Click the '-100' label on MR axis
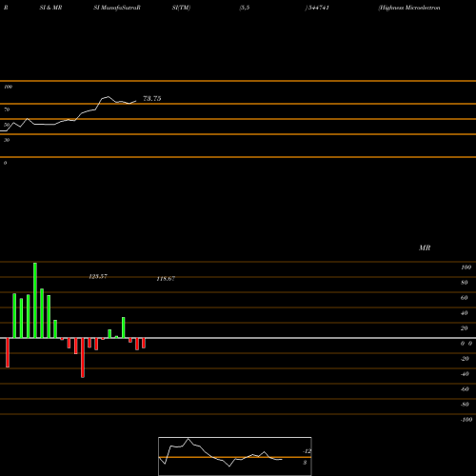Viewport: 476px width, 476px height. pos(466,420)
